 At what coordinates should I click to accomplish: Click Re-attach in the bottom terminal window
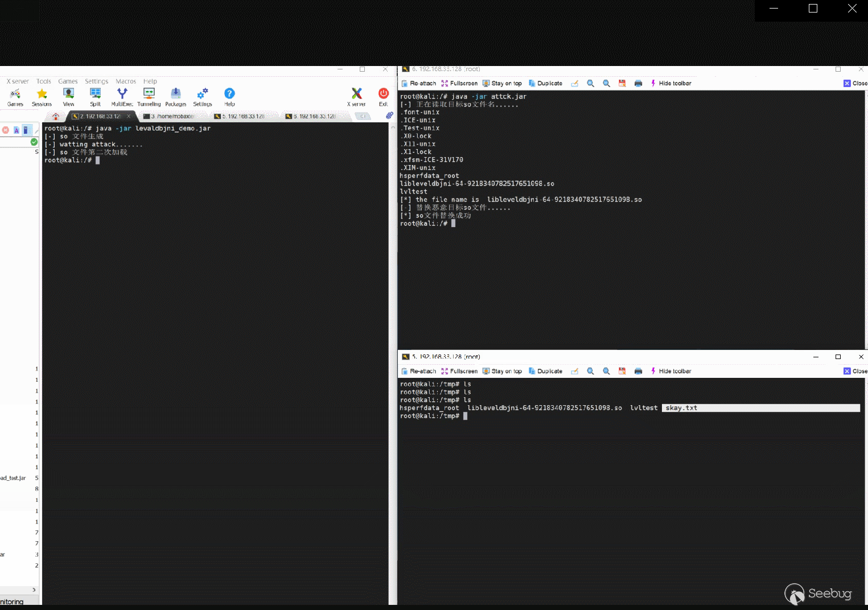(418, 372)
